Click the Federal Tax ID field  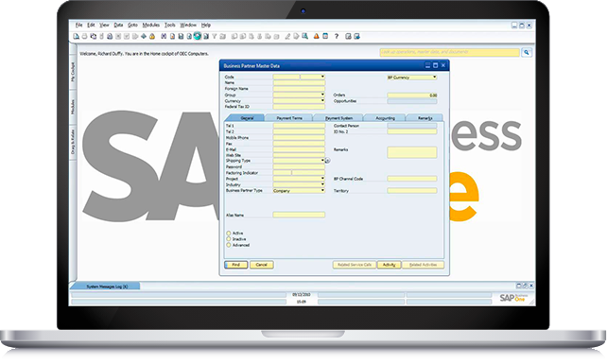click(299, 107)
